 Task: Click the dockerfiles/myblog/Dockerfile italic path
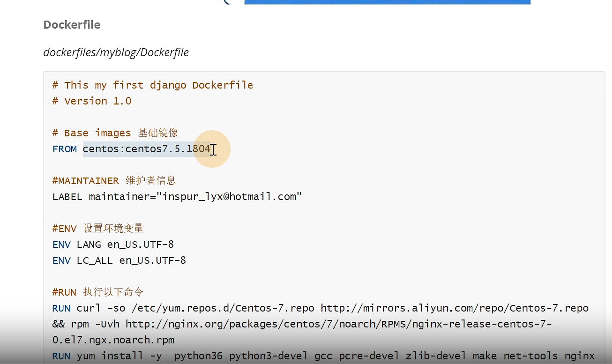(x=115, y=52)
